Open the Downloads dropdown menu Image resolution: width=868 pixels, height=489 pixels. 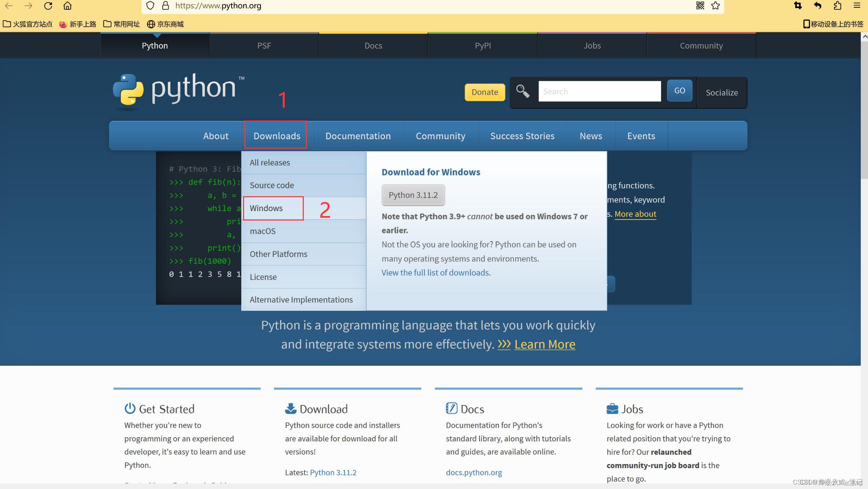coord(276,135)
